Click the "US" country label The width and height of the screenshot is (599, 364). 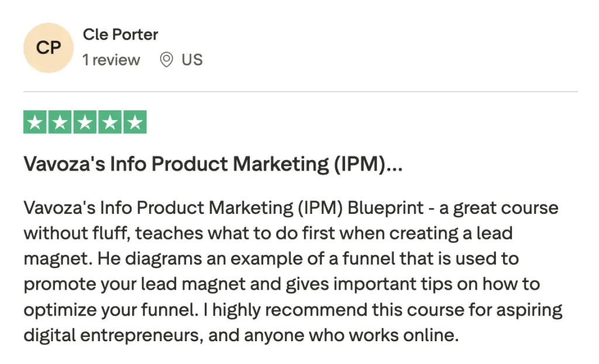pyautogui.click(x=192, y=60)
